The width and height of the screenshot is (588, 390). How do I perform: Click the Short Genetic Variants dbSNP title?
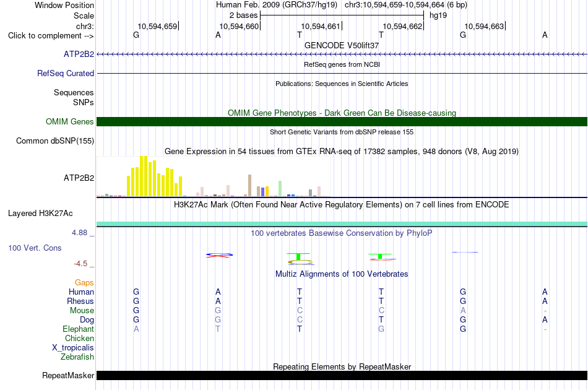pos(342,132)
